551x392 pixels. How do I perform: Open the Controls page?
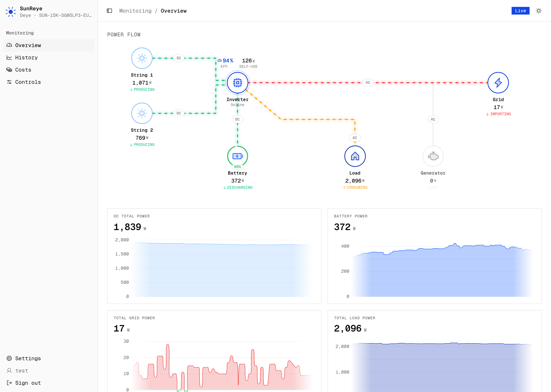tap(49, 82)
